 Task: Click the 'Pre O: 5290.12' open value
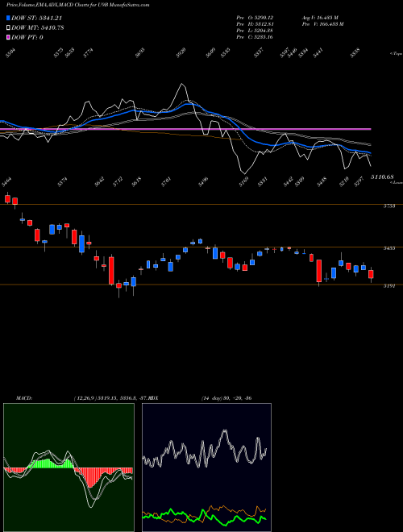(255, 18)
